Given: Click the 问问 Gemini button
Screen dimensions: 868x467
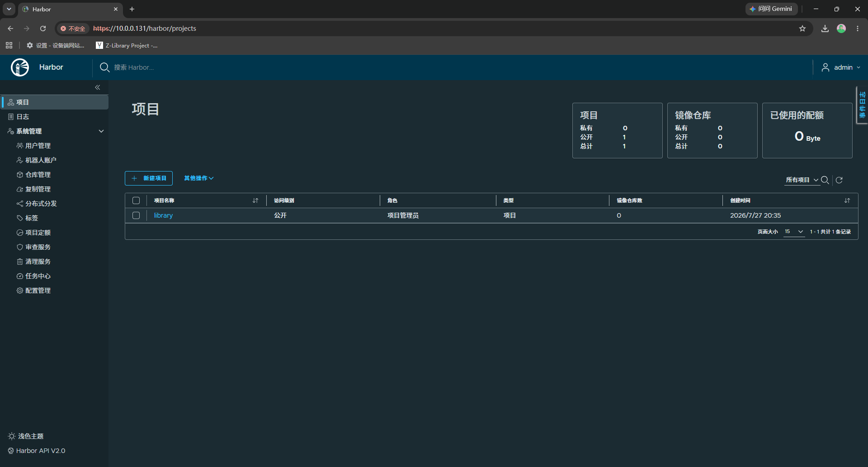Looking at the screenshot, I should (771, 9).
